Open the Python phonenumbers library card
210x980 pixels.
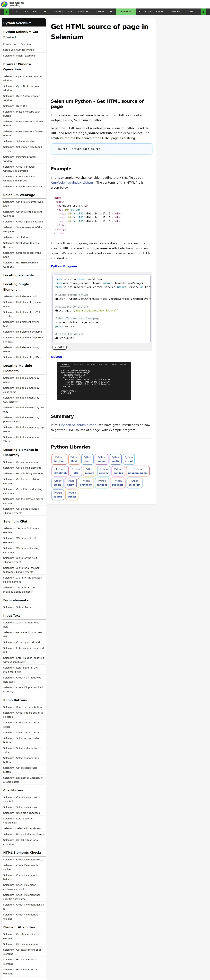[x=138, y=471]
